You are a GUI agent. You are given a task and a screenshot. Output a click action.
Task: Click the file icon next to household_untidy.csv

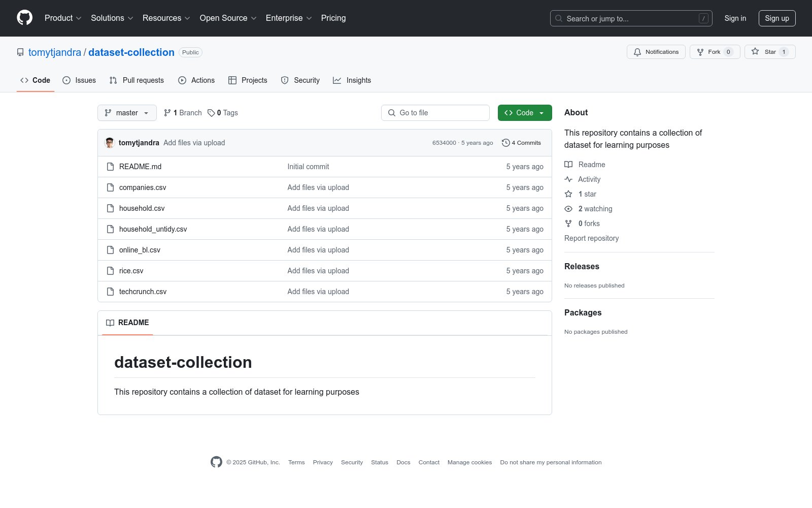pos(110,229)
